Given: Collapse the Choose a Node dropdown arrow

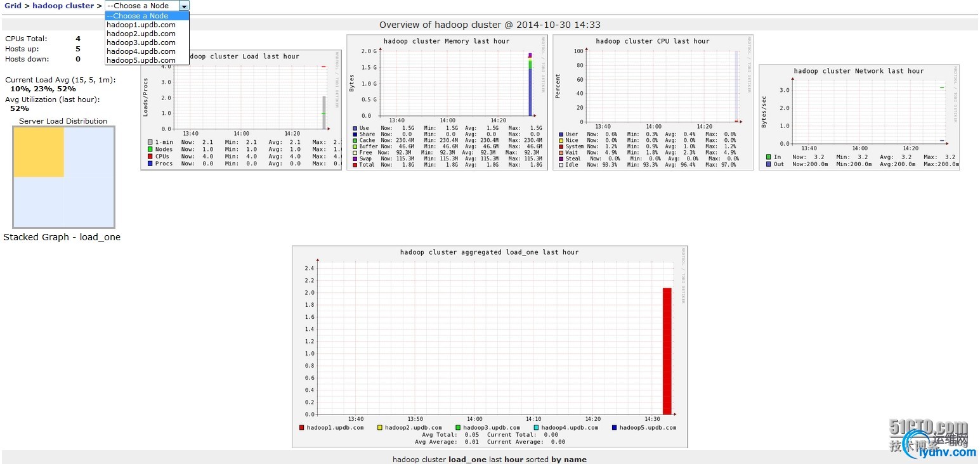Looking at the screenshot, I should click(x=184, y=6).
